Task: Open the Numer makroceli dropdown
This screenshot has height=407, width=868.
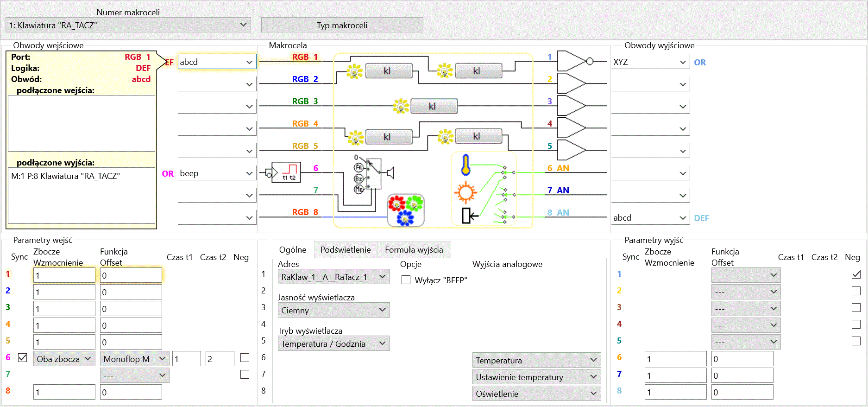Action: [128, 25]
